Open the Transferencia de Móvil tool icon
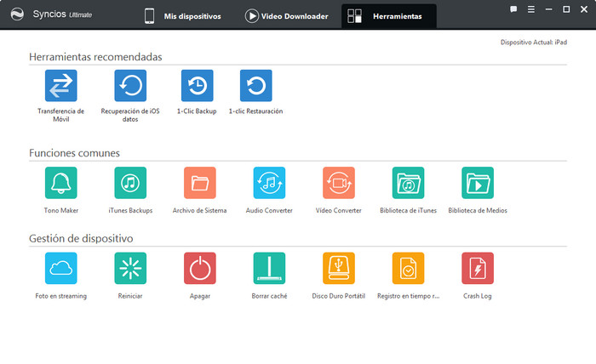The image size is (596, 364). [x=60, y=85]
